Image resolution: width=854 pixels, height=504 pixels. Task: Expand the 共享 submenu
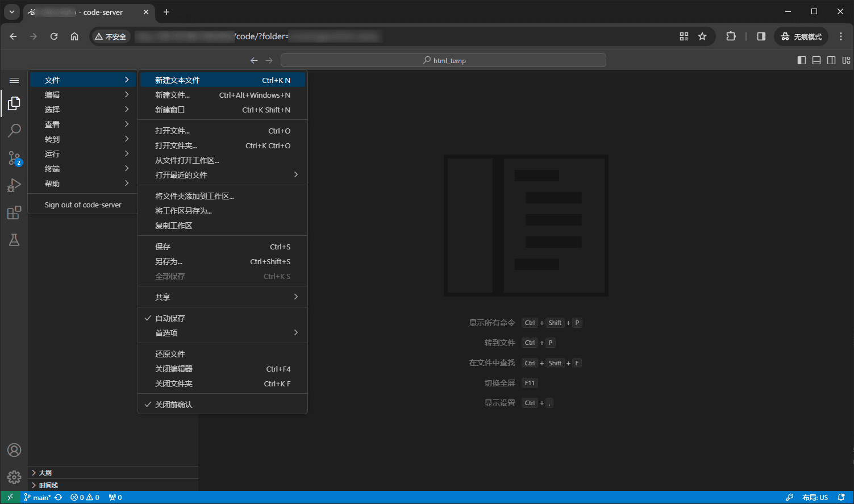223,297
